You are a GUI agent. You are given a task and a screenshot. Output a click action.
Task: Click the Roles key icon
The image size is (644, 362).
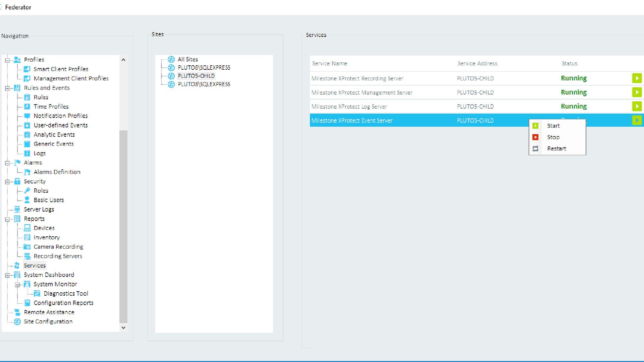tap(27, 191)
